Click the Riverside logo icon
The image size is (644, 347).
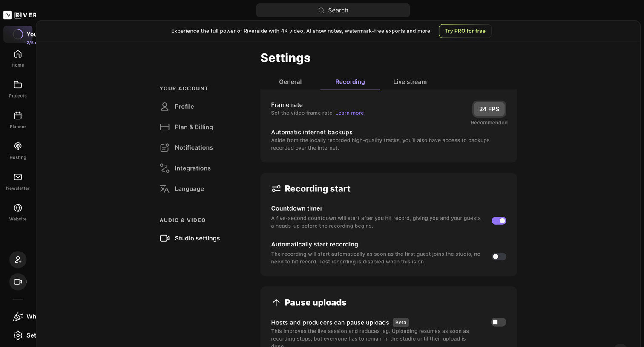tap(8, 15)
